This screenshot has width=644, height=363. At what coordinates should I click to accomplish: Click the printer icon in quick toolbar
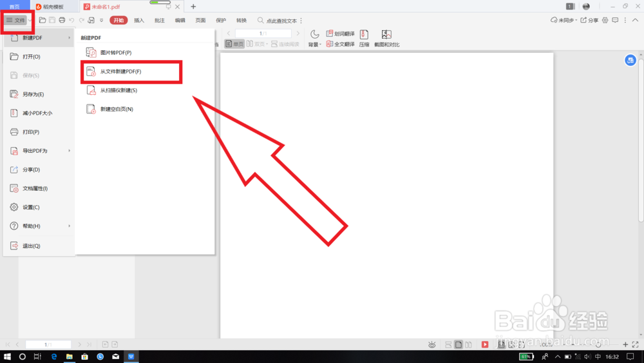point(62,20)
